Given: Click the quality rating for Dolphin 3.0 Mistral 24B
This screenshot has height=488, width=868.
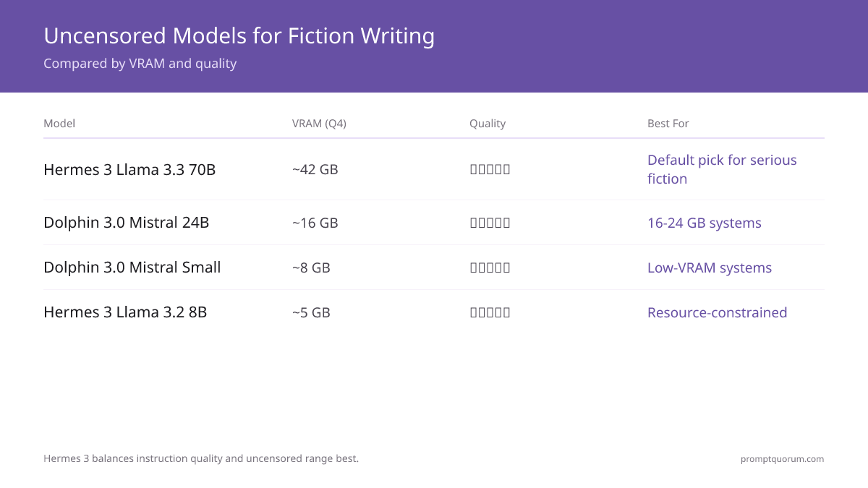Looking at the screenshot, I should click(490, 223).
